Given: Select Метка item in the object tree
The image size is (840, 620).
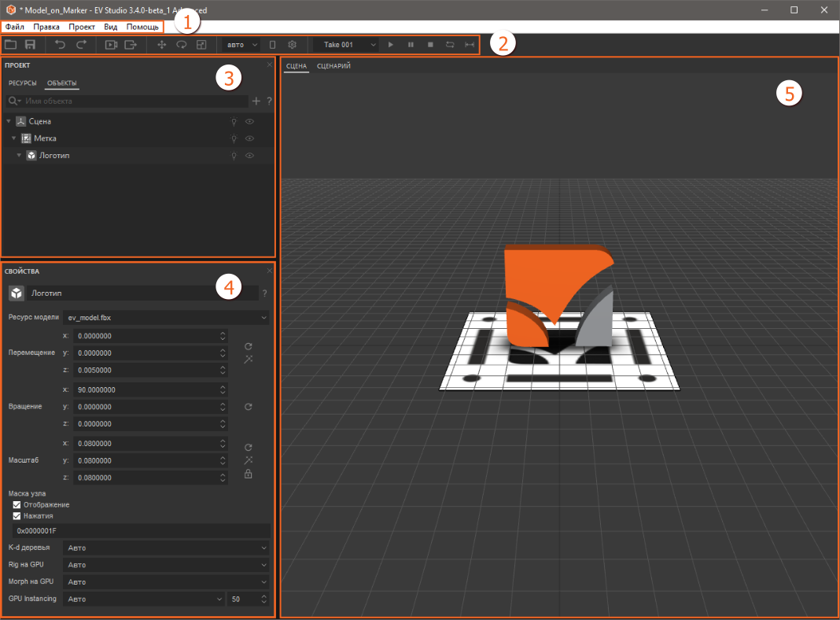Looking at the screenshot, I should pos(45,138).
